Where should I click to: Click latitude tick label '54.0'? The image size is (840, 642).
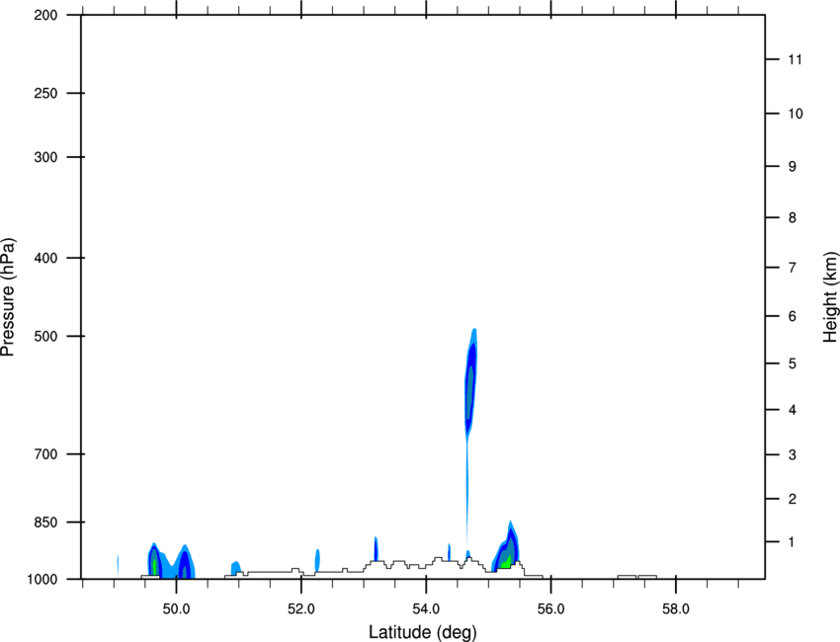click(426, 609)
